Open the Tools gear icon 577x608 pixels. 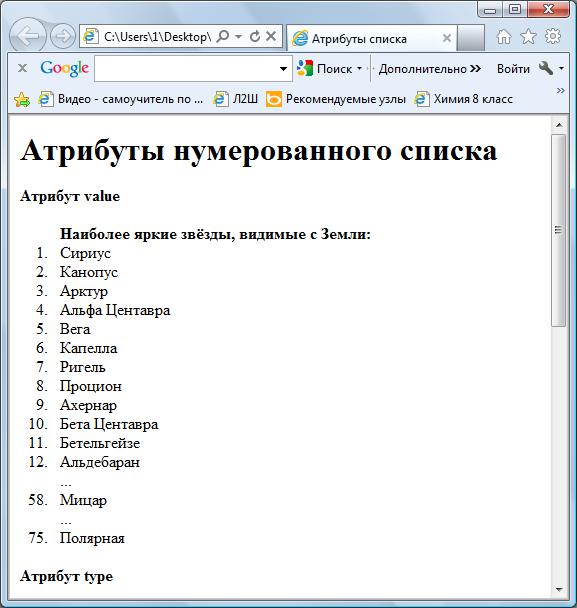click(x=553, y=36)
